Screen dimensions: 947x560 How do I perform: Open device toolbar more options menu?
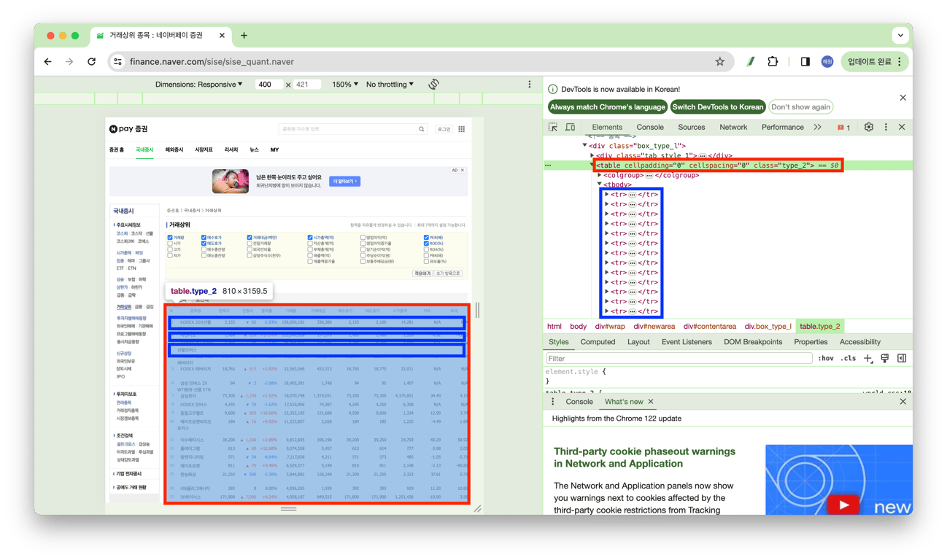530,85
